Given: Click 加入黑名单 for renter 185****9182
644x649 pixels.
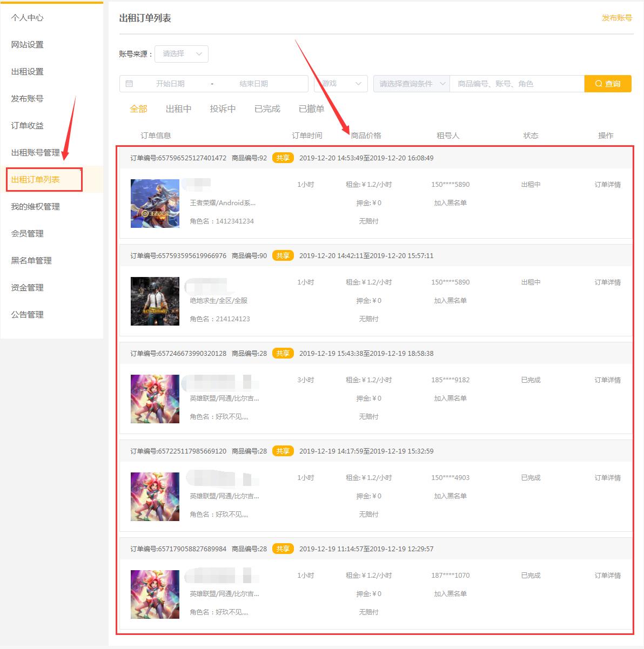Looking at the screenshot, I should pyautogui.click(x=450, y=398).
